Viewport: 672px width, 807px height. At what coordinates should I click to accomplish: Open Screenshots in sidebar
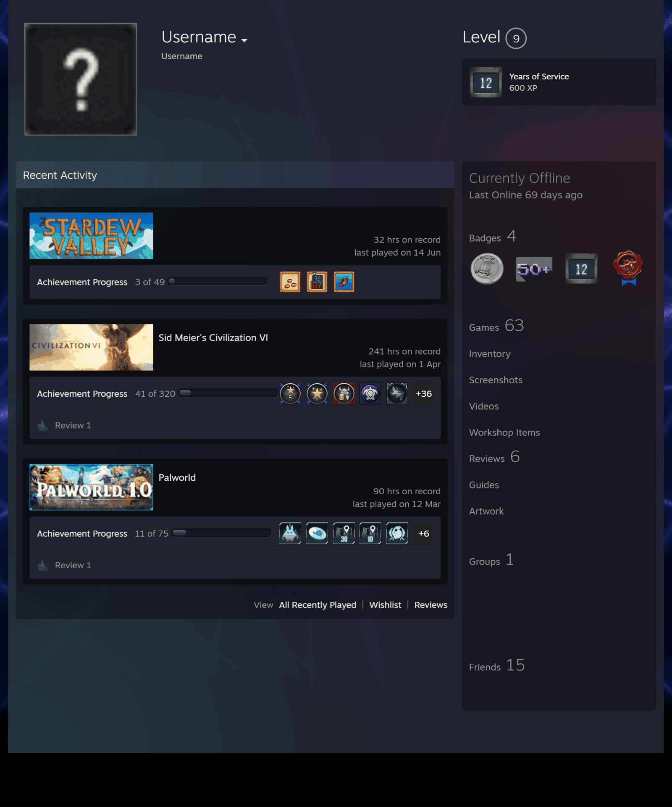point(496,380)
